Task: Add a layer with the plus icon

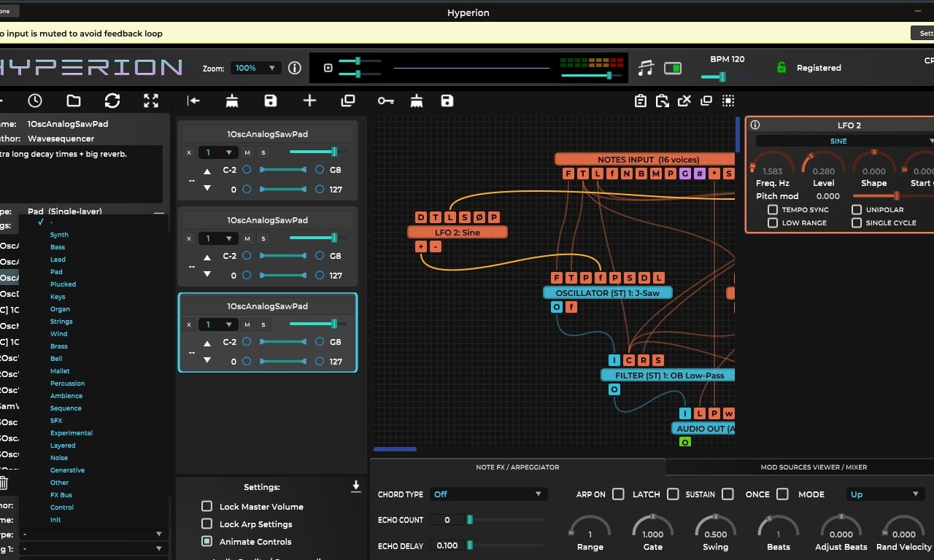Action: [x=309, y=101]
